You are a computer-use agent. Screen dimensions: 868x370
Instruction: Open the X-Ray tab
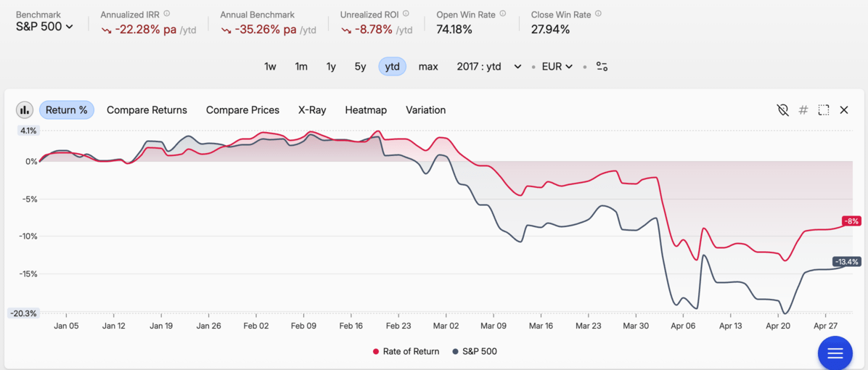312,110
